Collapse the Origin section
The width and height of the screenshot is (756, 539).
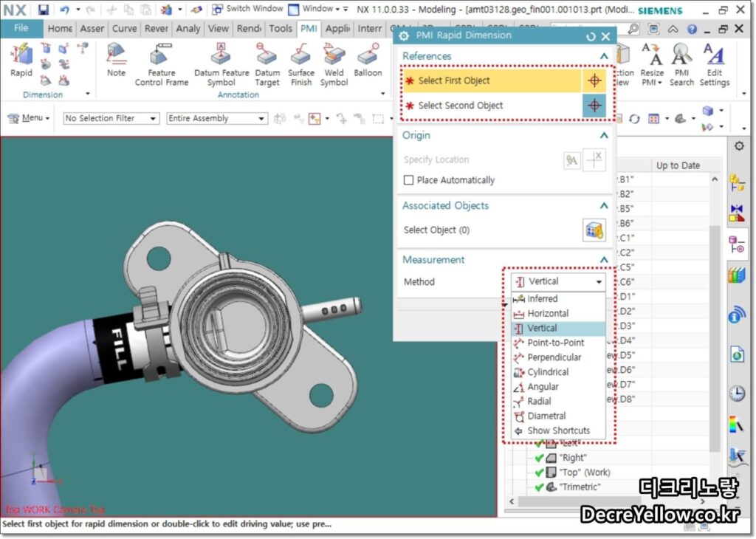tap(604, 135)
